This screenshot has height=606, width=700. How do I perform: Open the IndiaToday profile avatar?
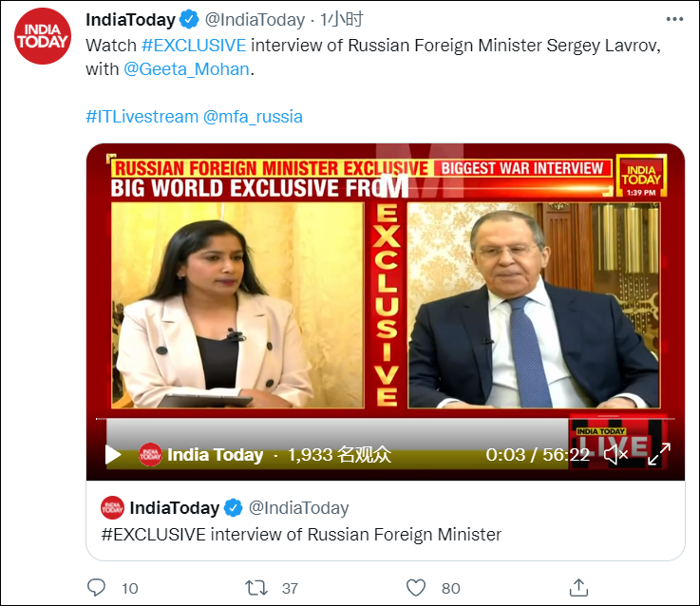click(42, 36)
